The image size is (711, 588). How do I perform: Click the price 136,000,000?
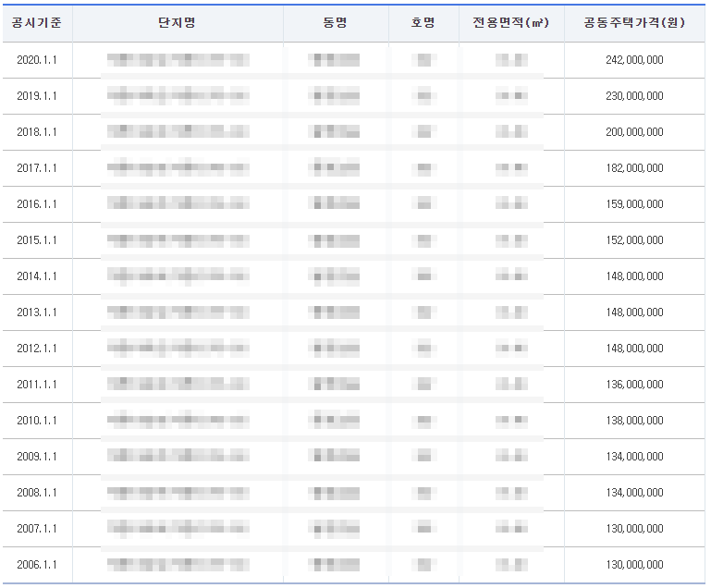[x=634, y=385]
